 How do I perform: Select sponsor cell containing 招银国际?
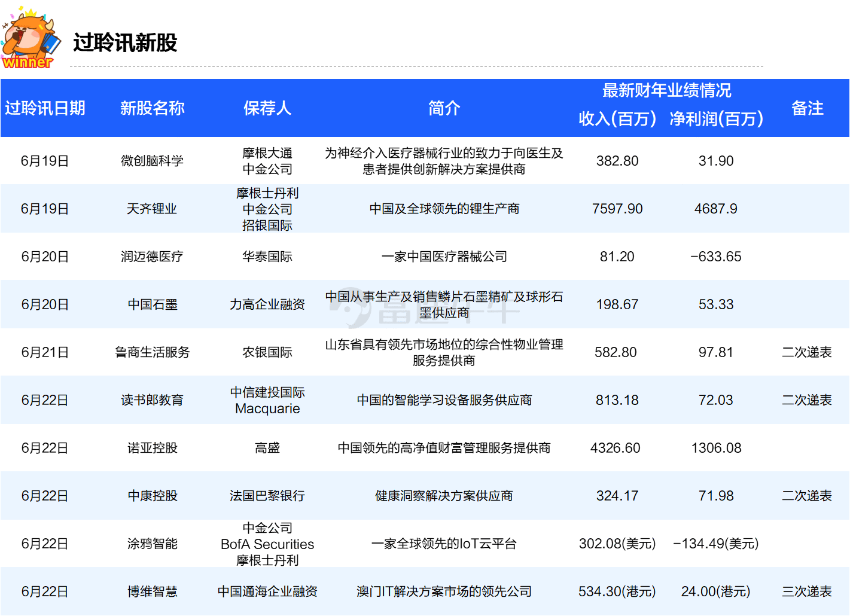click(267, 209)
